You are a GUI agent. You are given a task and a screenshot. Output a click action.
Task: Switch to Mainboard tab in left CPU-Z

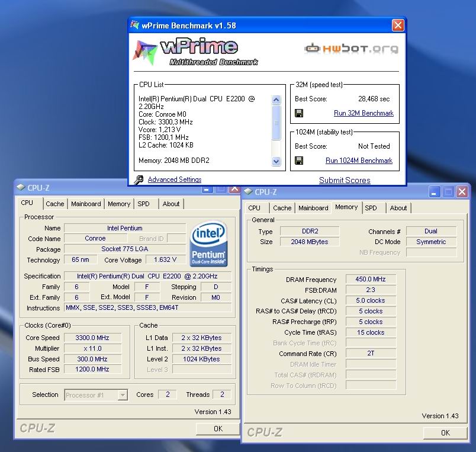(x=86, y=204)
